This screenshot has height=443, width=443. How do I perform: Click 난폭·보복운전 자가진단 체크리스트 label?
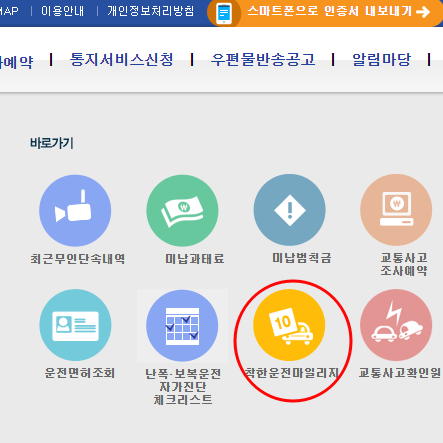click(x=183, y=387)
